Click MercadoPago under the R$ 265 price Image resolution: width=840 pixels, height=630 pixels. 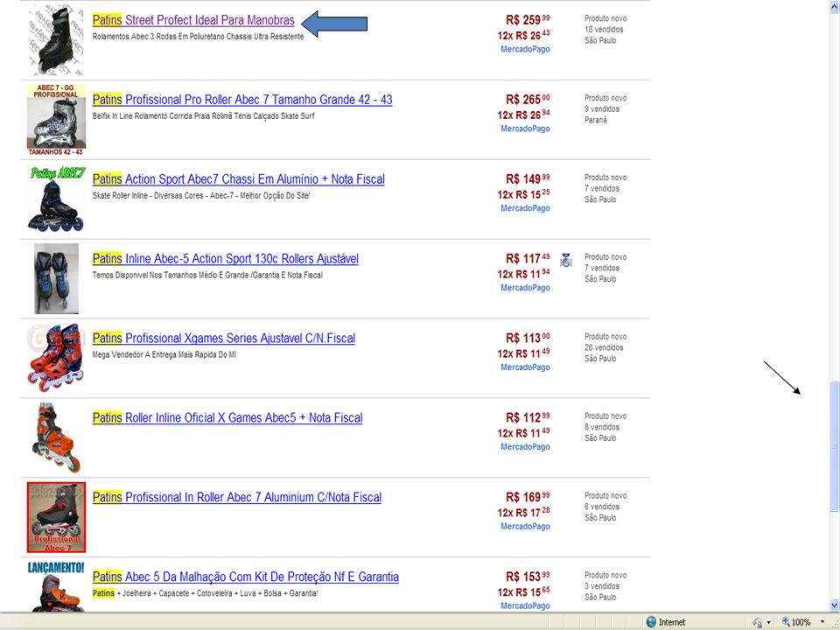tap(525, 129)
